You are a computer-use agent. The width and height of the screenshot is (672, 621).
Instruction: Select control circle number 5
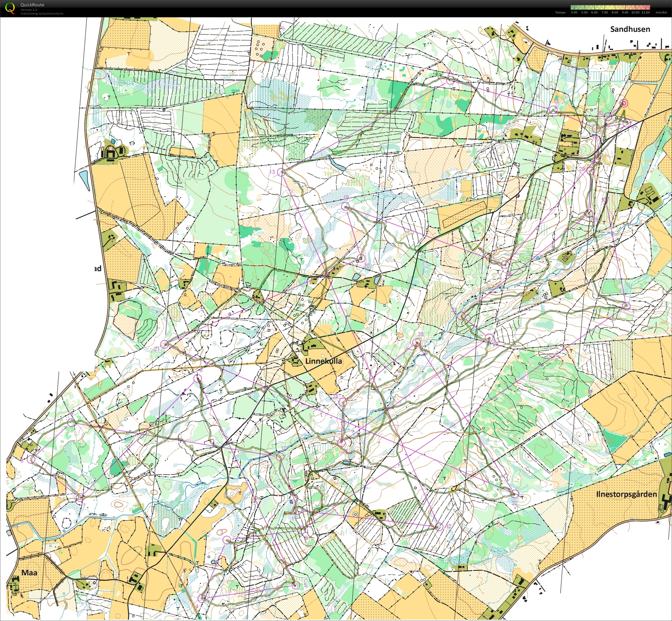coord(296,585)
